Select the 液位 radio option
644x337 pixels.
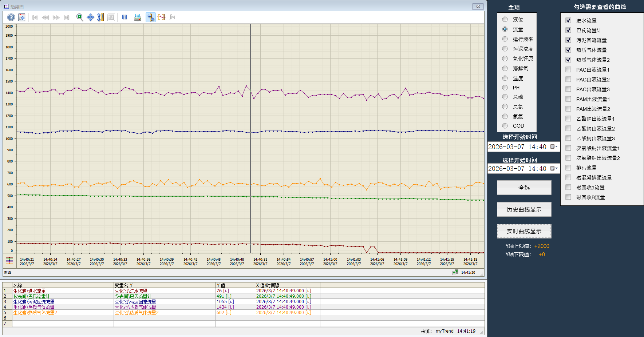[x=505, y=20]
